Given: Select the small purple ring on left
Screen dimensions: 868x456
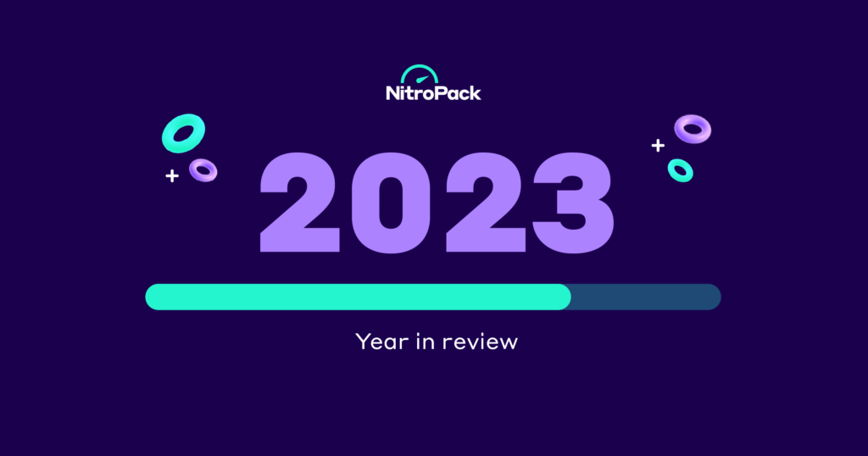Looking at the screenshot, I should point(203,170).
